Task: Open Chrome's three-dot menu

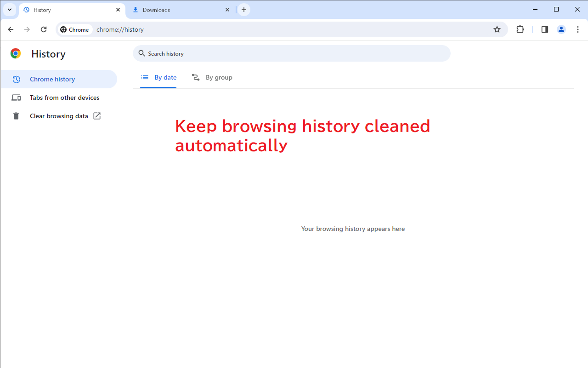Action: tap(577, 29)
